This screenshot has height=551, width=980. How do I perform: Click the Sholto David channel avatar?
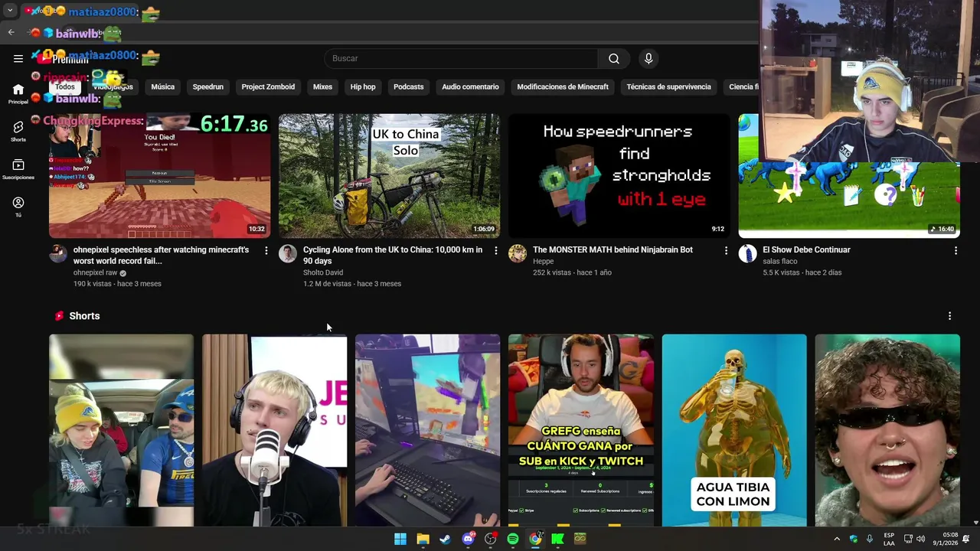(288, 254)
